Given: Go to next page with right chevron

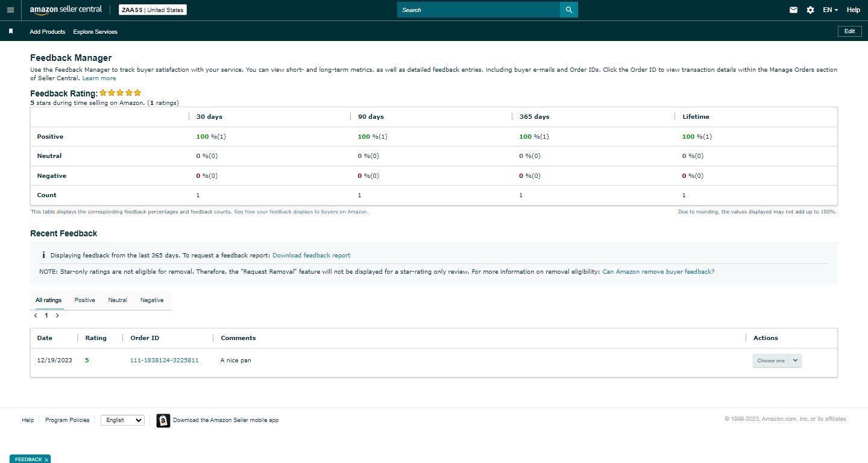Looking at the screenshot, I should coord(57,315).
